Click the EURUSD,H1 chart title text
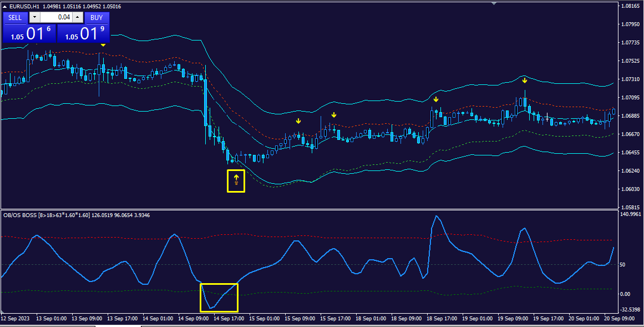Image resolution: width=644 pixels, height=327 pixels. (24, 7)
